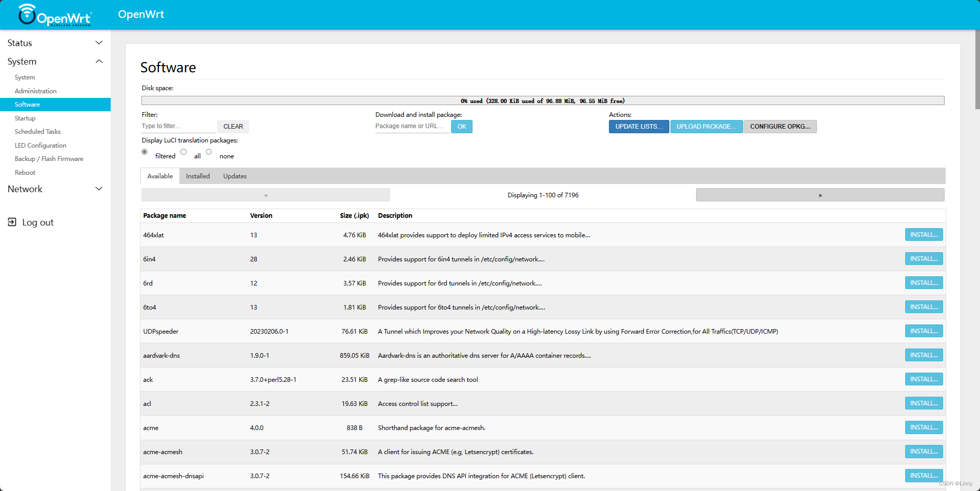The width and height of the screenshot is (980, 491).
Task: Click version 20230206.0-1 cell
Action: (269, 332)
